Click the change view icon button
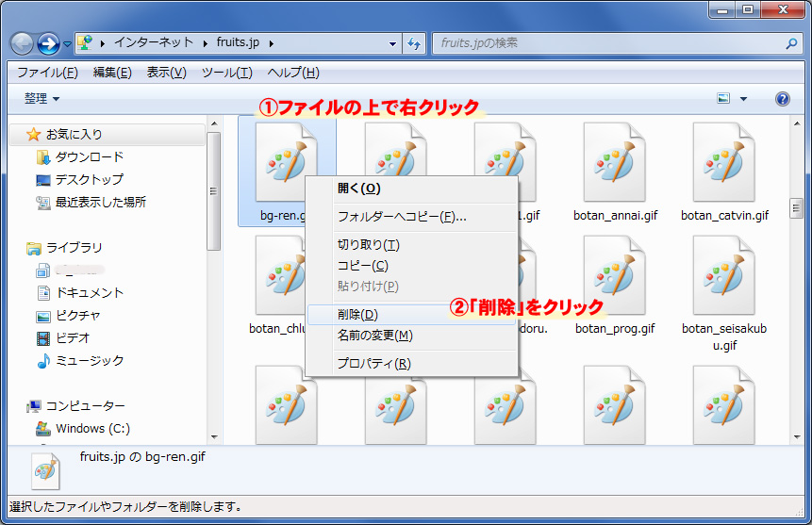This screenshot has width=812, height=525. click(x=723, y=98)
